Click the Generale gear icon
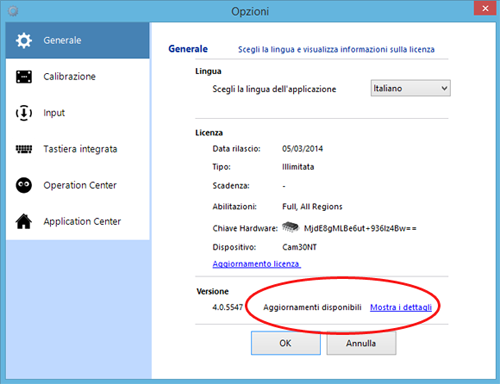 pos(24,41)
